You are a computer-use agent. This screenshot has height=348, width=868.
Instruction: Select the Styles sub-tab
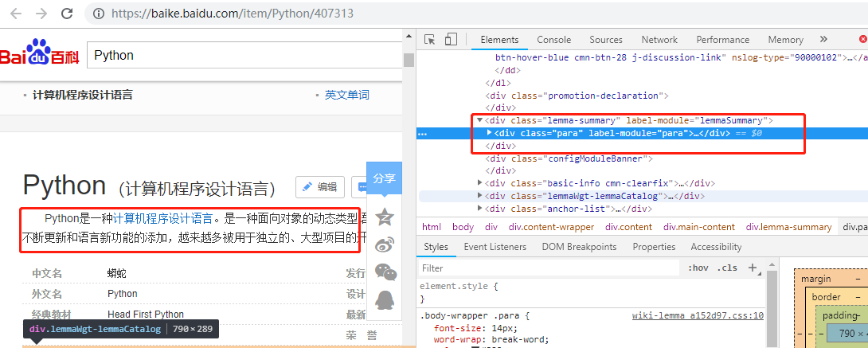point(436,247)
